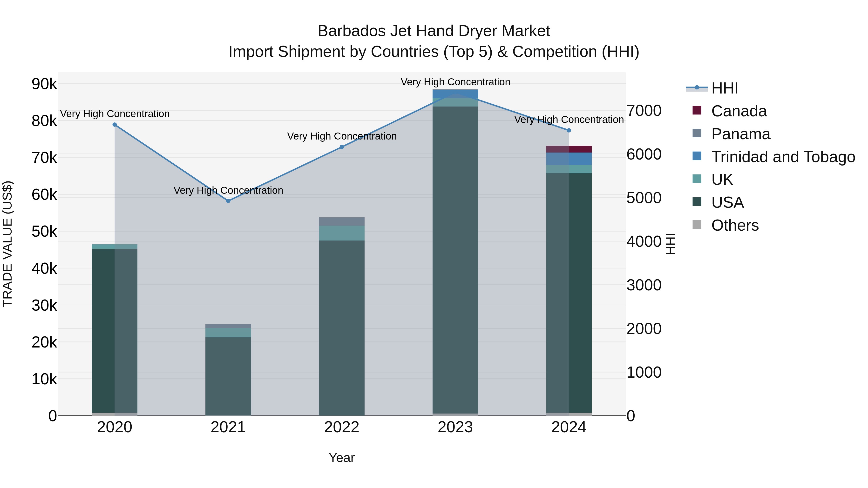Click the Panama gray-blue swatch
This screenshot has height=488, width=868.
[697, 133]
